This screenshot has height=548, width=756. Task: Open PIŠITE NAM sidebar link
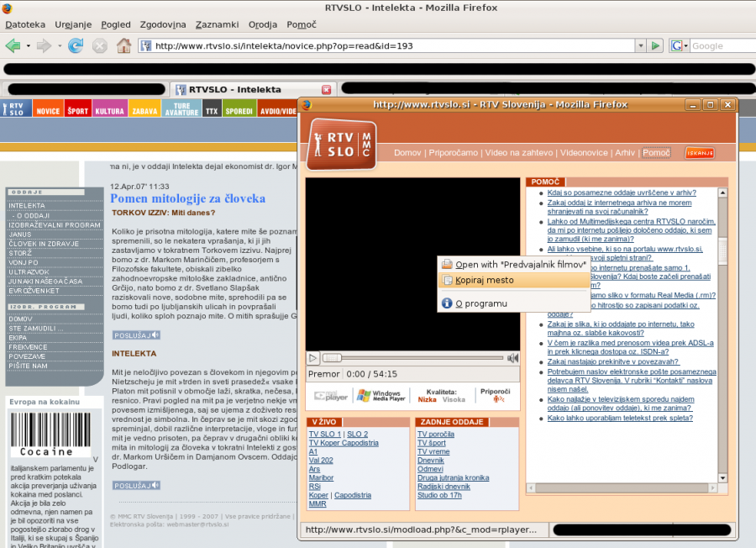point(28,366)
